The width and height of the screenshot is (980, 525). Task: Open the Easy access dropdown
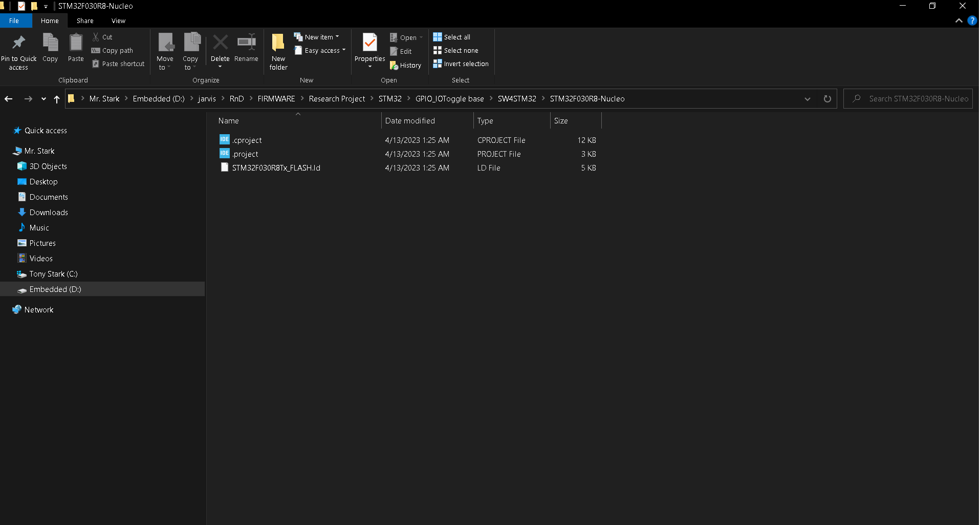(320, 50)
